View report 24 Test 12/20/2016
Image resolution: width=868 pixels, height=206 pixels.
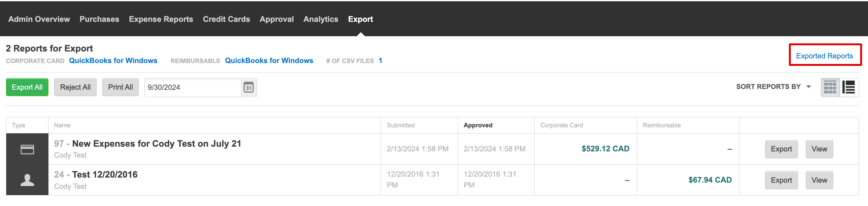(819, 180)
